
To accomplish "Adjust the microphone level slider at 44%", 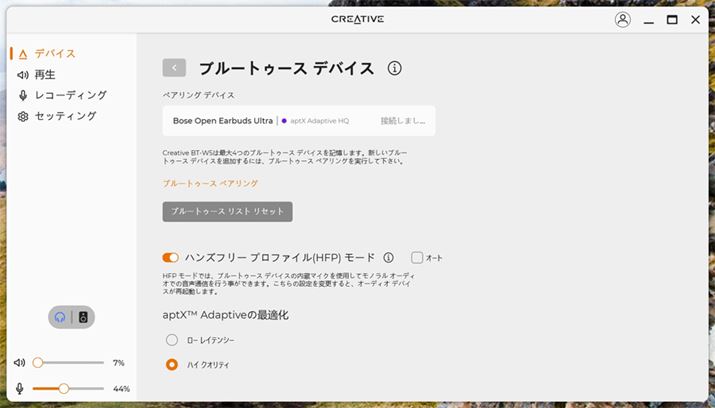I will [68, 388].
